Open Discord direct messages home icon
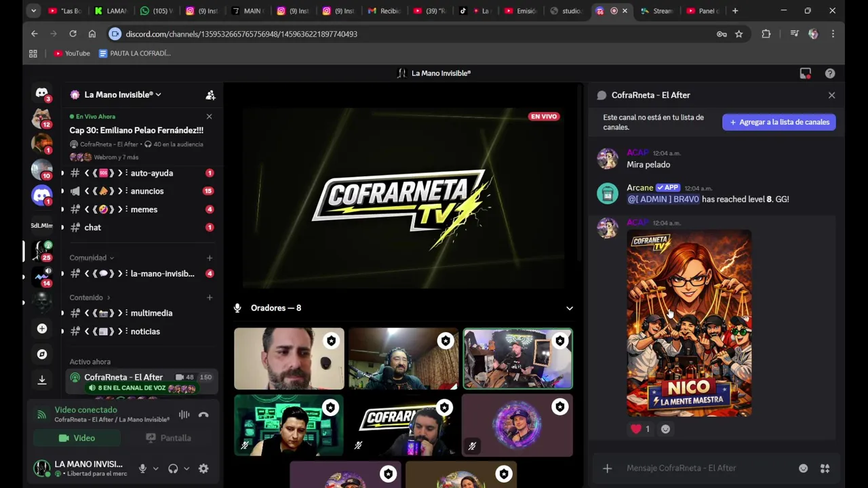This screenshot has width=868, height=488. pyautogui.click(x=42, y=93)
